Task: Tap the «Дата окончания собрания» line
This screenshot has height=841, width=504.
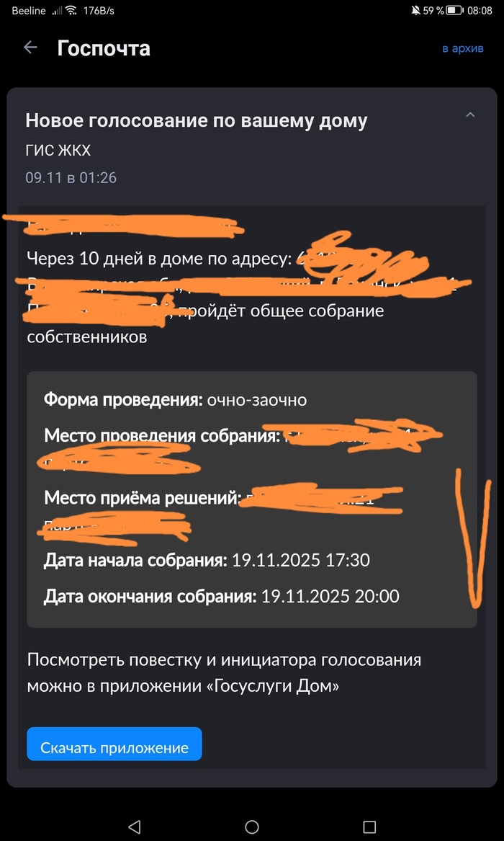Action: coord(222,596)
